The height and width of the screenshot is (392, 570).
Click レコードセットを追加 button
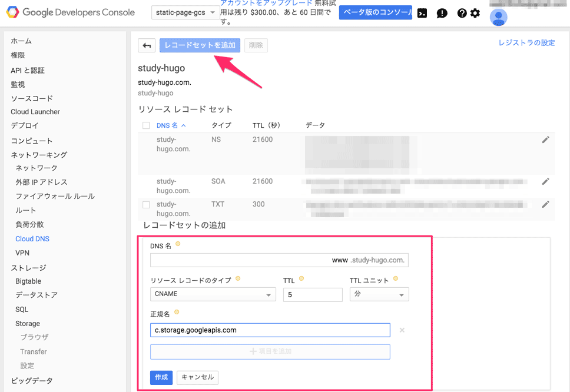[x=200, y=45]
